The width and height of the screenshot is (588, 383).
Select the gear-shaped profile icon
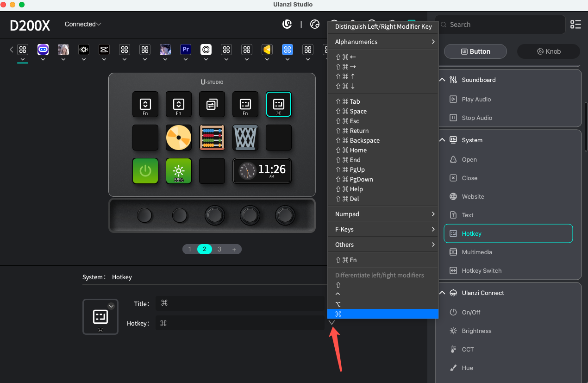[x=84, y=50]
